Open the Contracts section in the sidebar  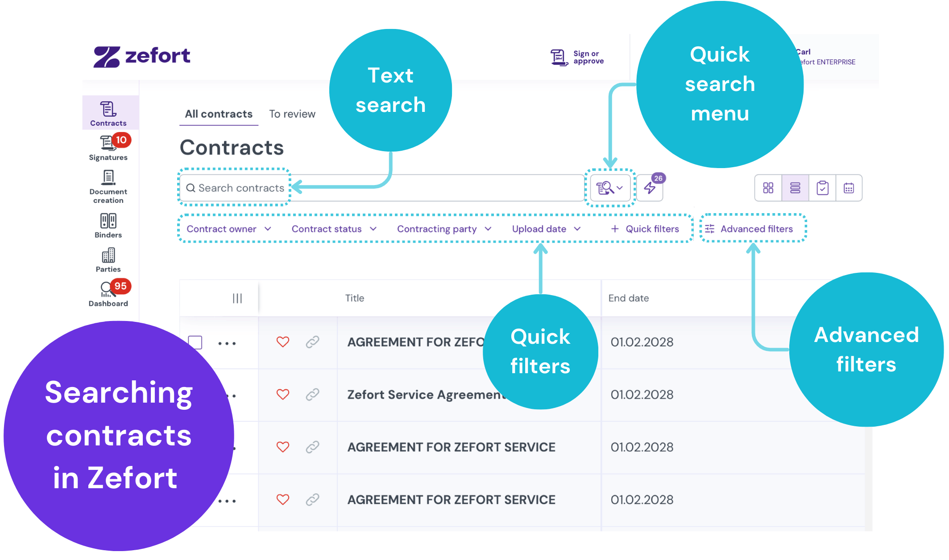coord(108,112)
